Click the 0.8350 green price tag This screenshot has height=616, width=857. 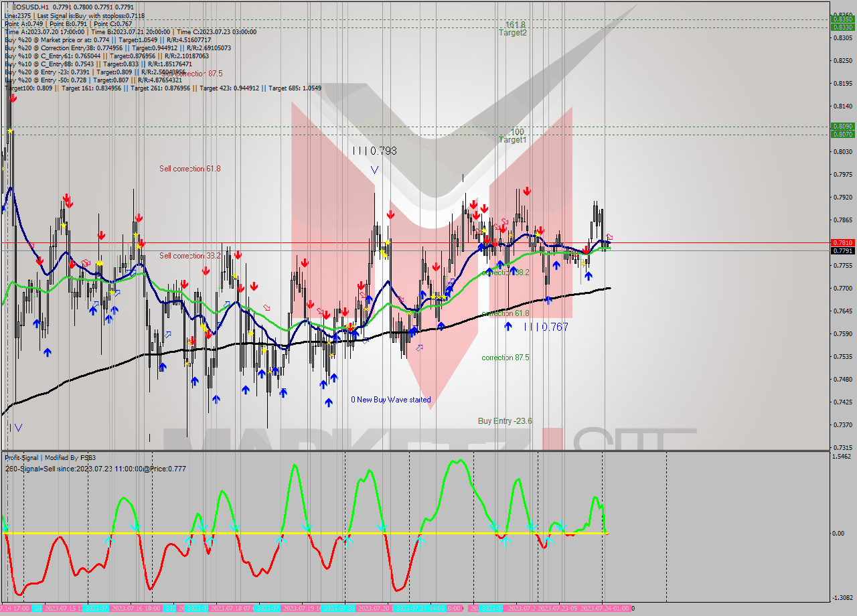[x=842, y=19]
